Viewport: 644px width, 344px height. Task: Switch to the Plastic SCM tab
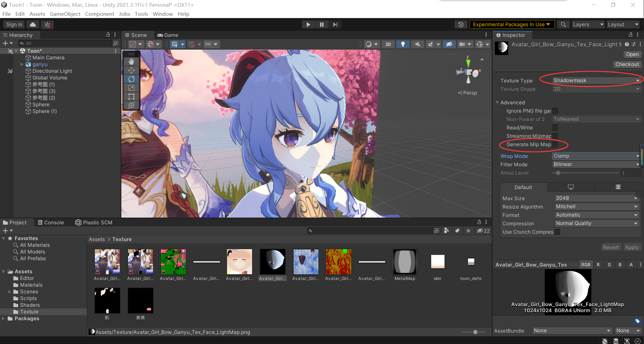click(x=94, y=222)
